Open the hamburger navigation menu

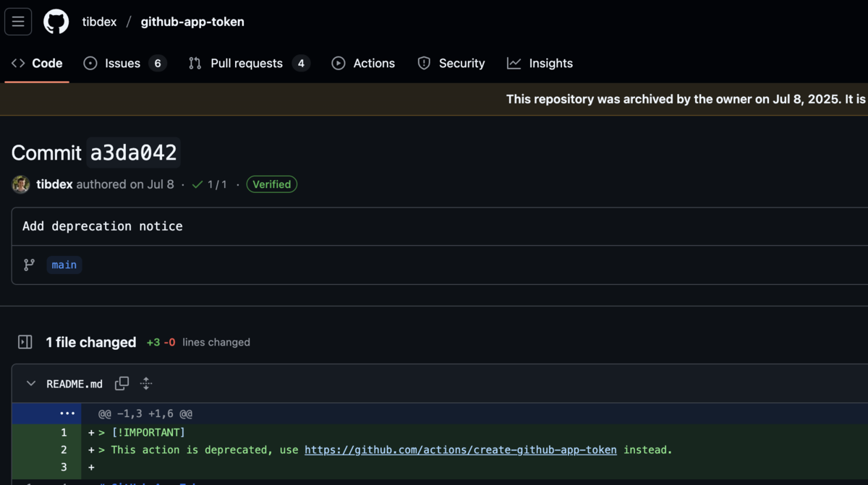click(x=18, y=22)
